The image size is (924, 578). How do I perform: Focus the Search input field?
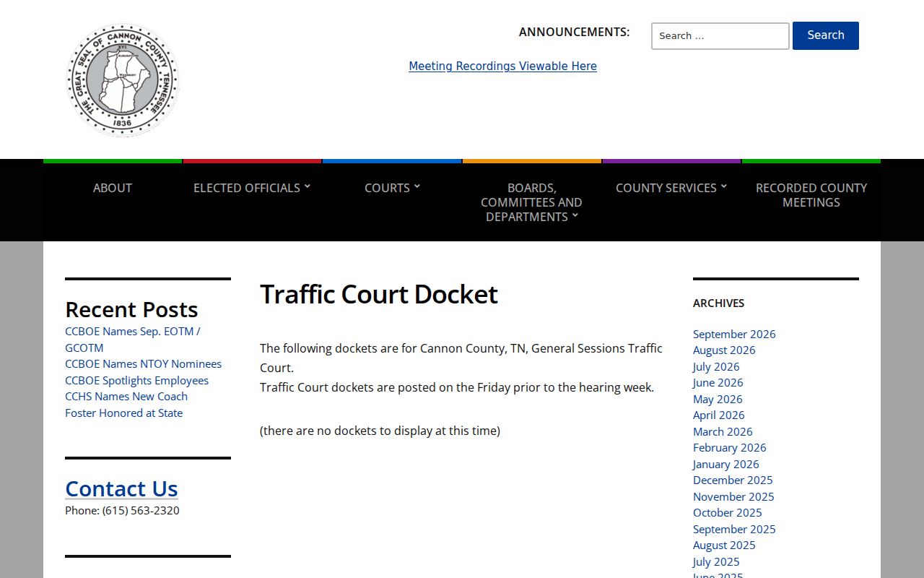click(x=720, y=36)
